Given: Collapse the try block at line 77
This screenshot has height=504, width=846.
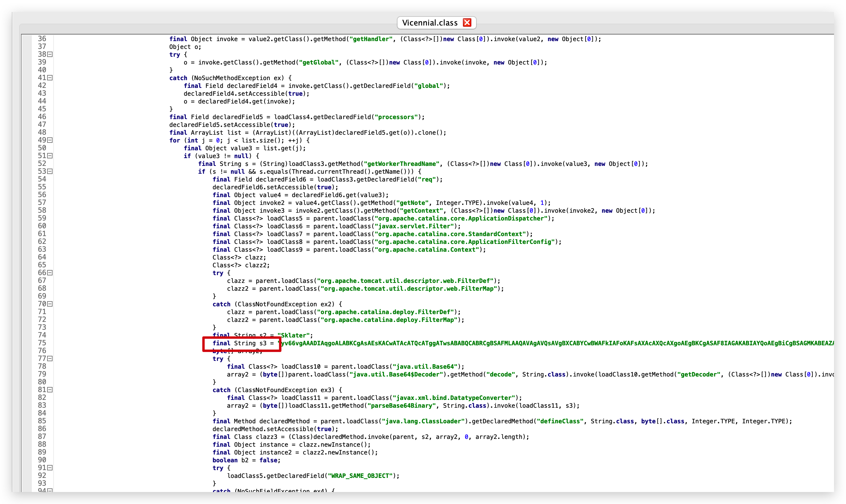Looking at the screenshot, I should [50, 358].
